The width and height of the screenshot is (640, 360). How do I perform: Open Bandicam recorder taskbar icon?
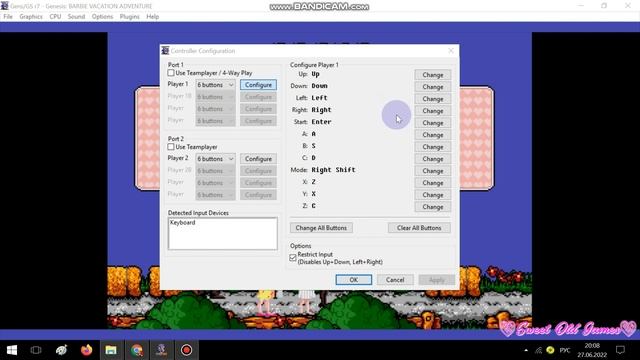(x=187, y=350)
